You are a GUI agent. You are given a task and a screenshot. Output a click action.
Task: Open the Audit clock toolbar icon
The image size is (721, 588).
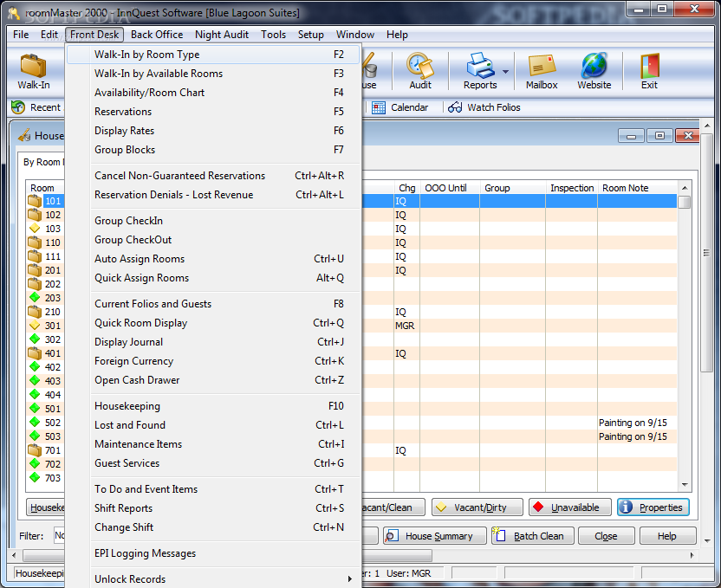[x=419, y=66]
